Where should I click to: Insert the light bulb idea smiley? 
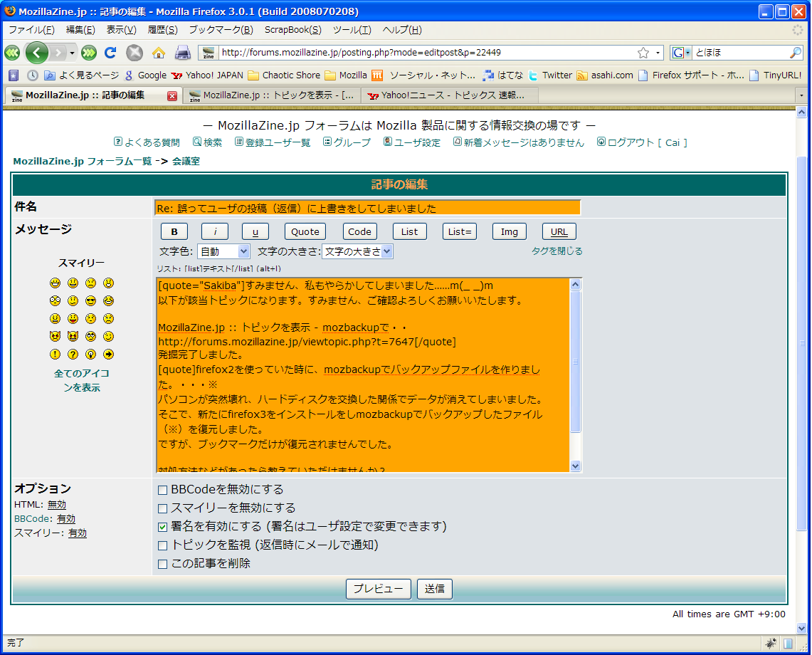tap(90, 355)
